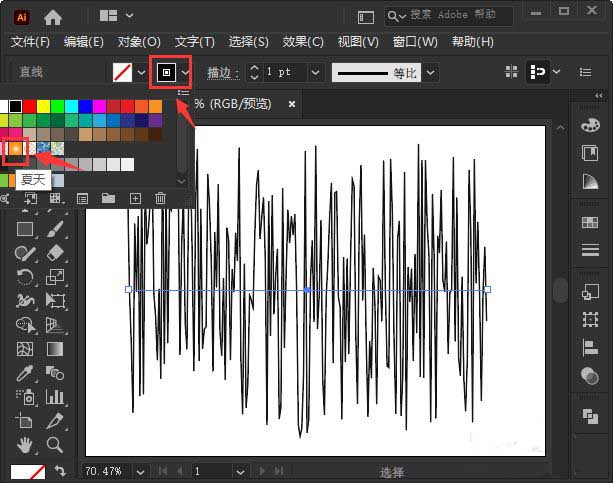Select the Rotate tool
This screenshot has height=483, width=613.
25,277
